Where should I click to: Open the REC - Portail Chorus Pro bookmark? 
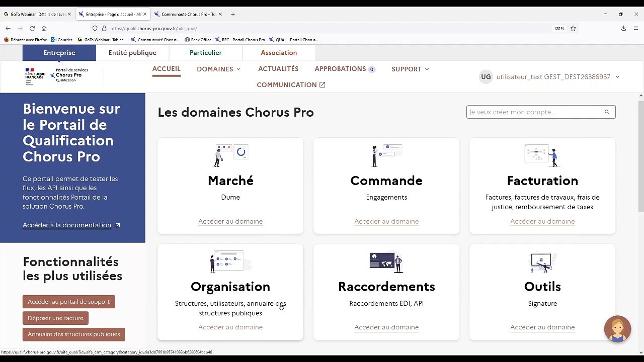pos(240,40)
